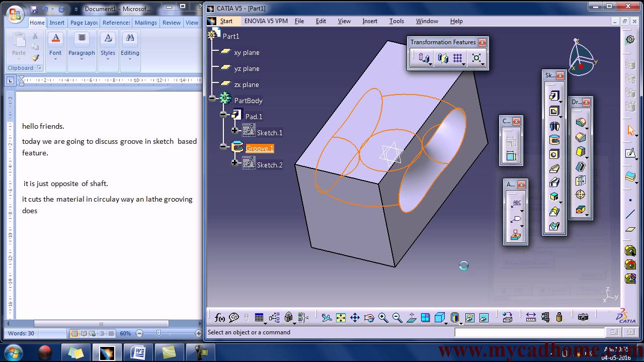Click the Edge Fillet icon in Dress-Up toolbar

click(580, 122)
